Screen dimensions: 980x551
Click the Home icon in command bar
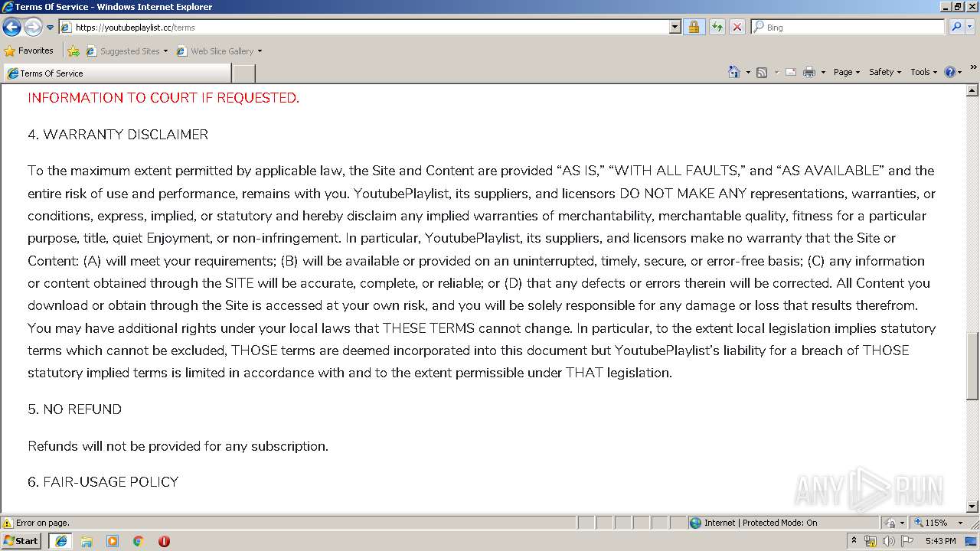[x=734, y=72]
